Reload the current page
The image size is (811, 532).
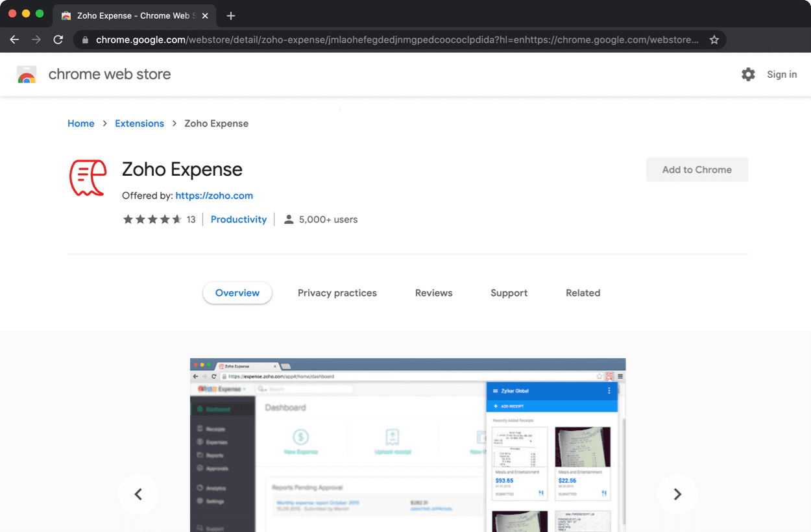58,40
